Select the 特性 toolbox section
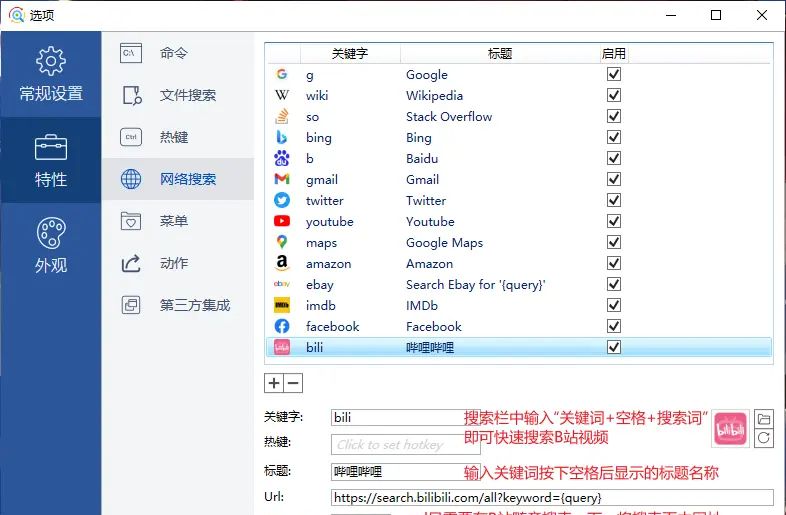 pyautogui.click(x=51, y=160)
